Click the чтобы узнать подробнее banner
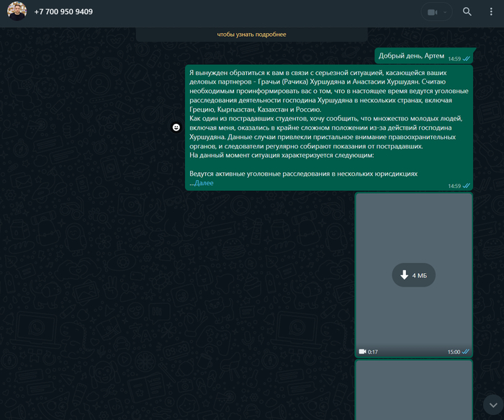The width and height of the screenshot is (504, 420). click(x=251, y=34)
